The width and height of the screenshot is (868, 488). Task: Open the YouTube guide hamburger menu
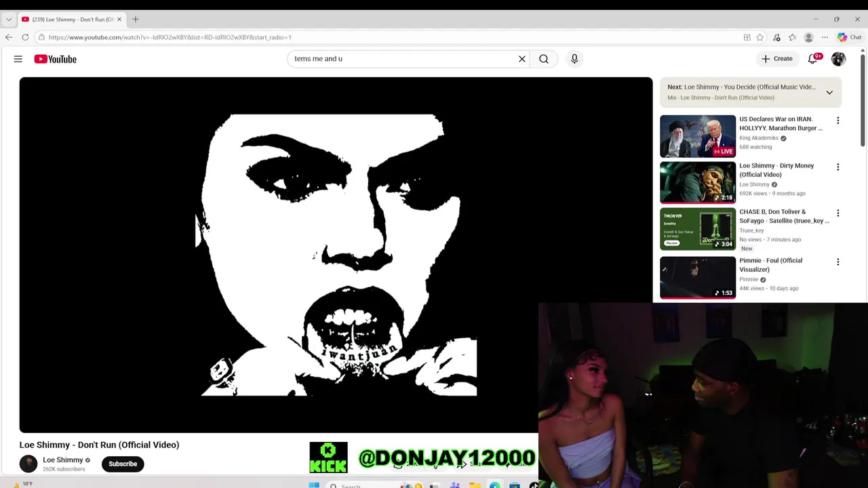[x=18, y=59]
